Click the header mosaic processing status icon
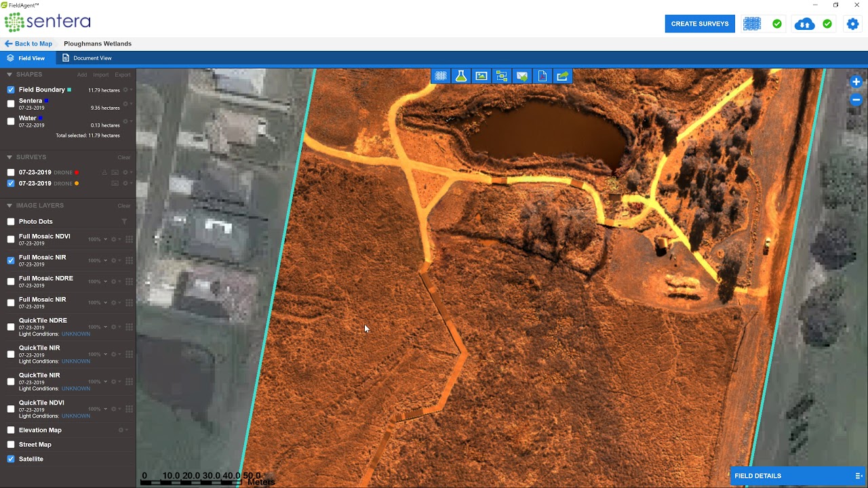Screen dimensions: 868x488 tap(752, 24)
